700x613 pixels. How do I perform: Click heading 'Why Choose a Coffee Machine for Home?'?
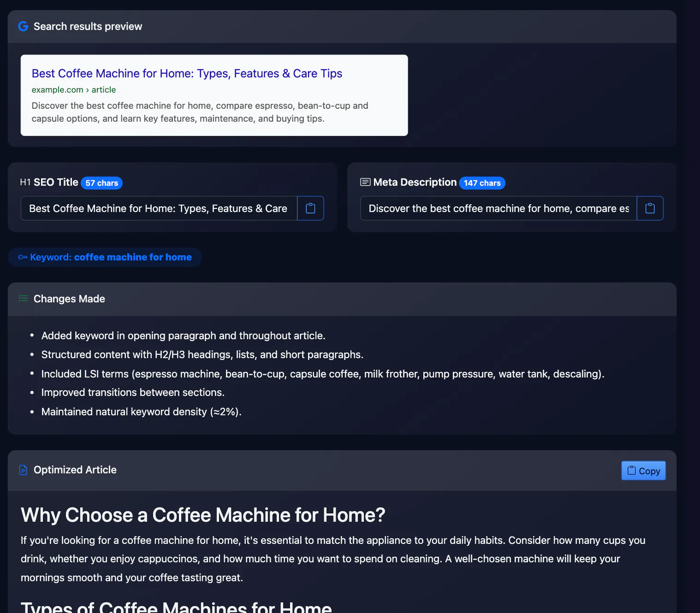(203, 515)
